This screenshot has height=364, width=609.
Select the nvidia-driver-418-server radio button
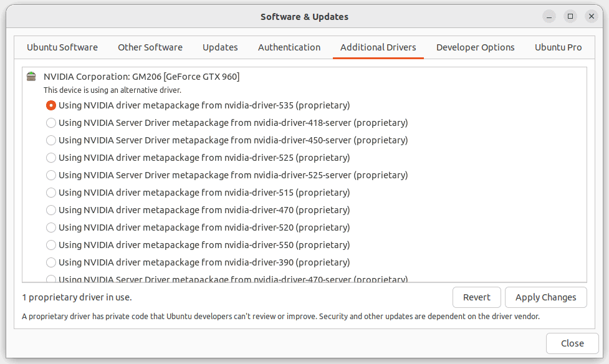(51, 123)
